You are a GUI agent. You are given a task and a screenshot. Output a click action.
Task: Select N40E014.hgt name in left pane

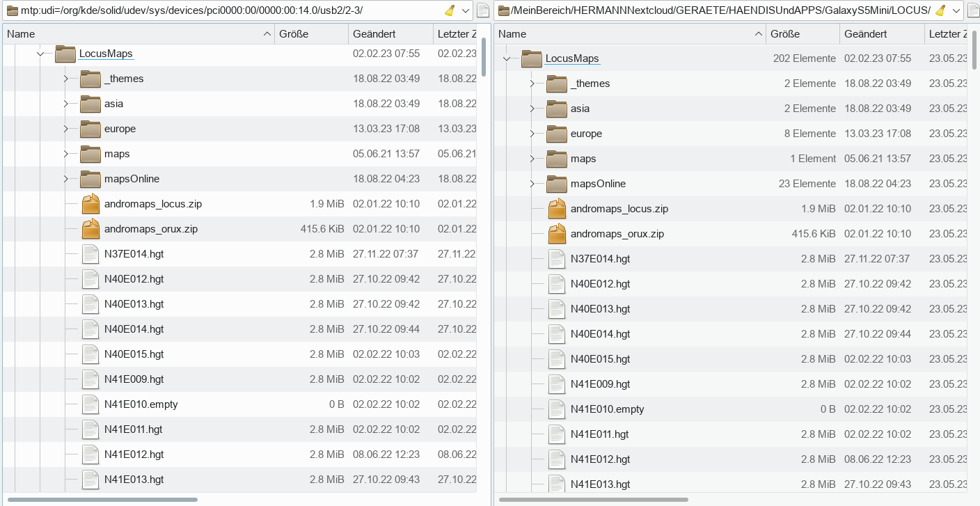tap(134, 329)
